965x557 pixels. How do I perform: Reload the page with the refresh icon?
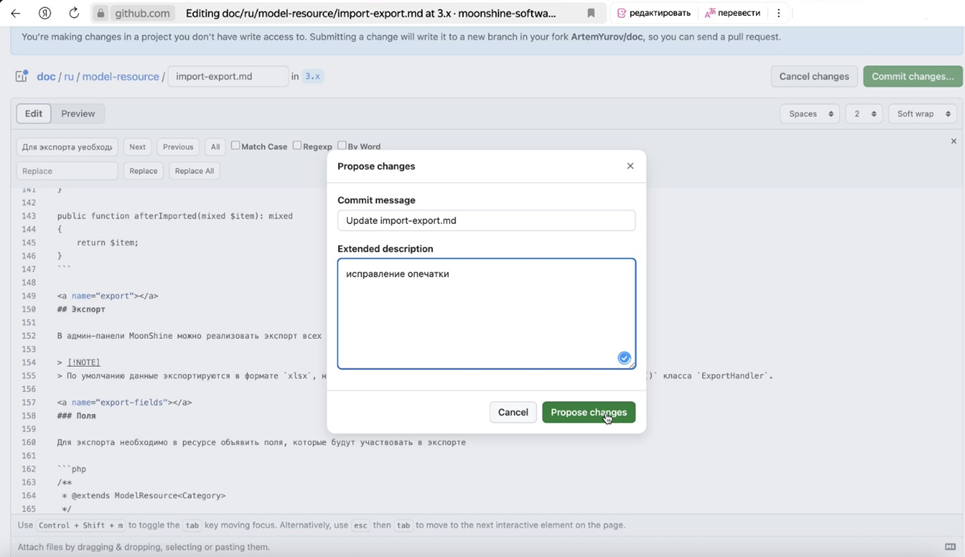(x=74, y=13)
